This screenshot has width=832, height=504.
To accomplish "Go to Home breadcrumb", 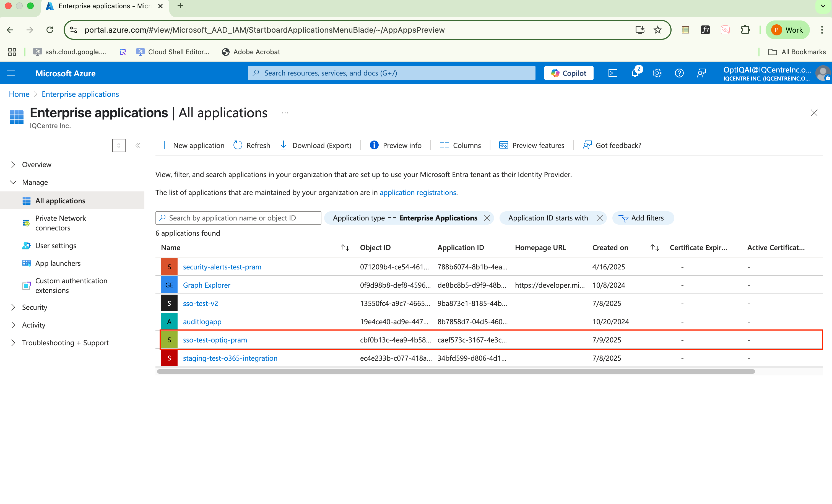I will click(19, 94).
